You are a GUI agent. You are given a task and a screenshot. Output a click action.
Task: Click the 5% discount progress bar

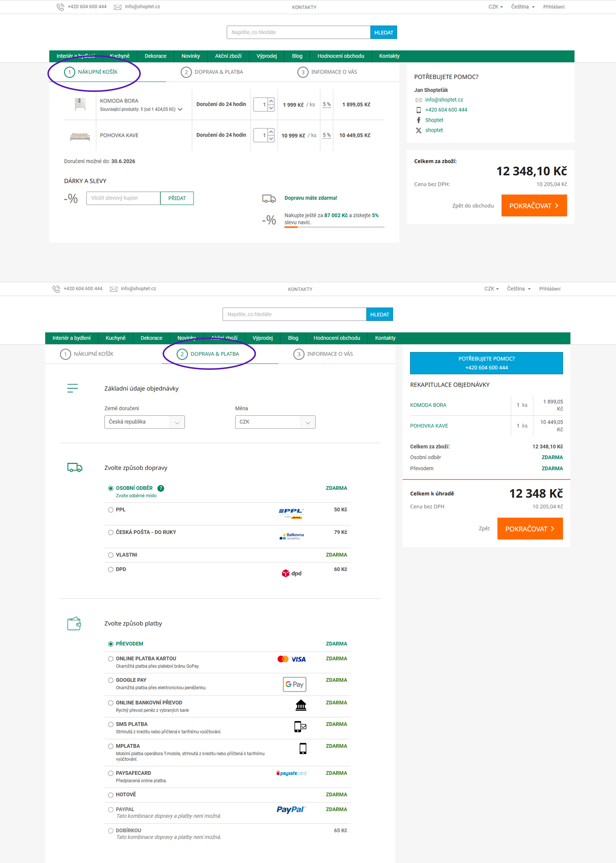coord(334,227)
